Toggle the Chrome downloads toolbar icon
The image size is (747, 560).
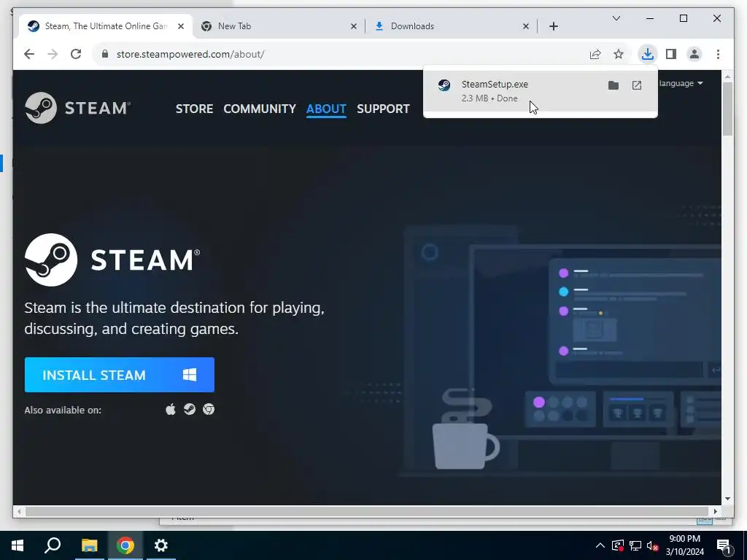point(648,54)
